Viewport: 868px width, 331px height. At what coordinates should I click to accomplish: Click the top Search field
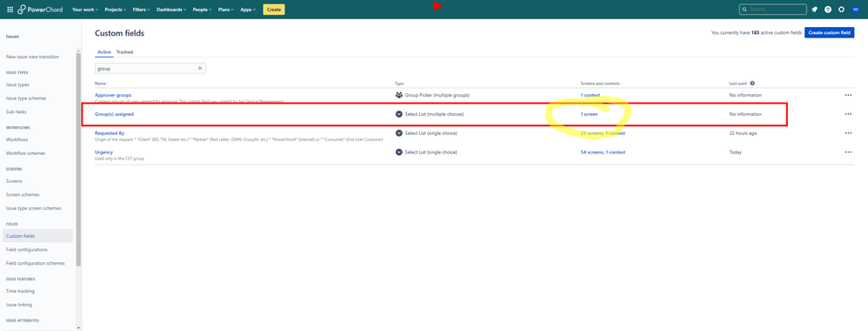tap(773, 10)
